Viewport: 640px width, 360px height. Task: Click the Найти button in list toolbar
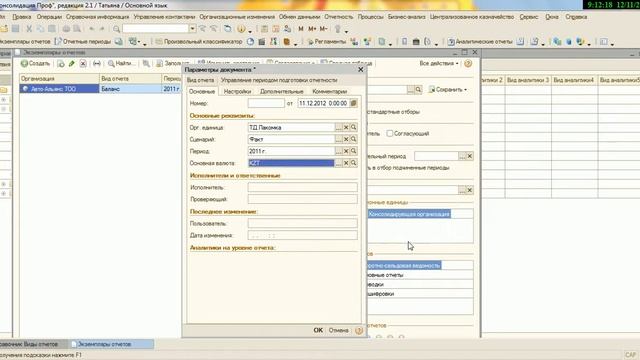coord(121,64)
